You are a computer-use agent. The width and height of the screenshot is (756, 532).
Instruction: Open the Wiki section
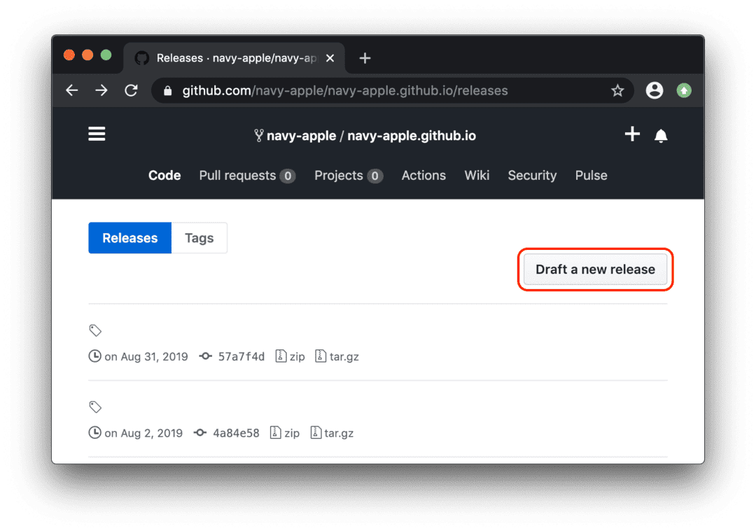(x=477, y=176)
